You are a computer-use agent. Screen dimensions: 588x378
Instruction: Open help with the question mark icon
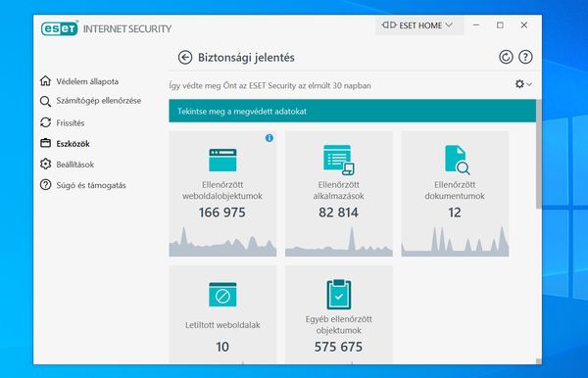coord(525,58)
